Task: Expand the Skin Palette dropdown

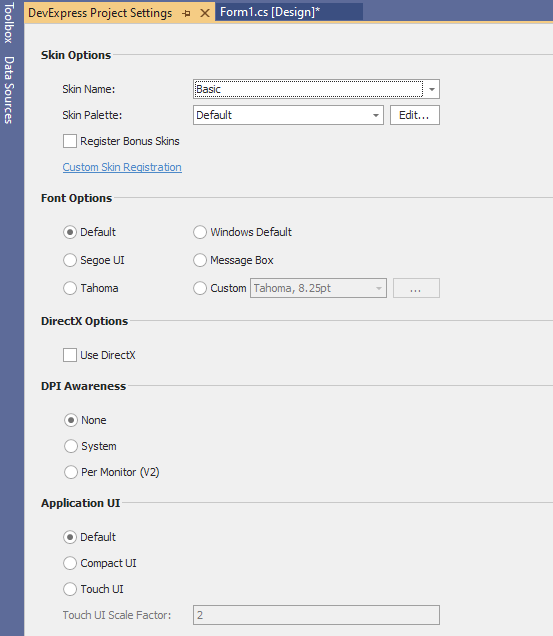Action: [376, 115]
